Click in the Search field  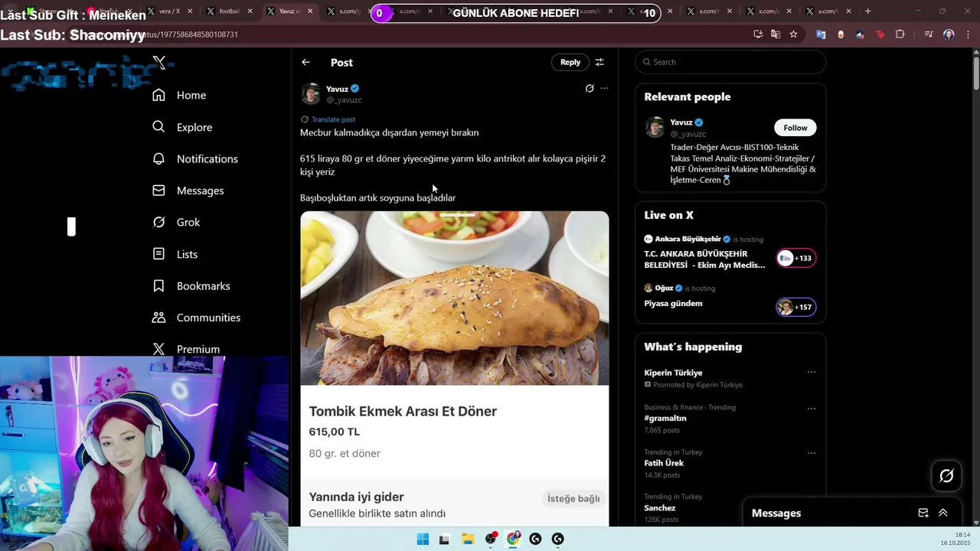730,62
